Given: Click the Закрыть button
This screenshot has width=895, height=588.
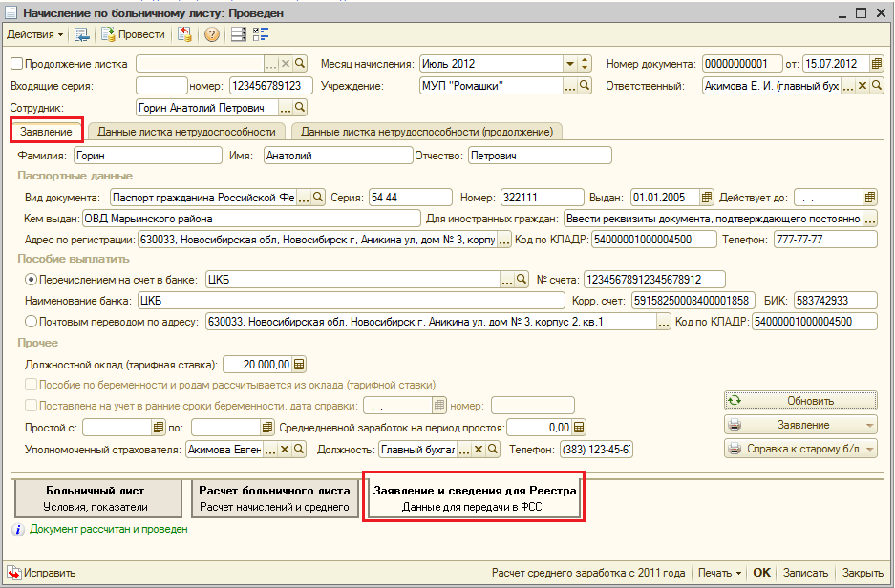Looking at the screenshot, I should tap(863, 573).
